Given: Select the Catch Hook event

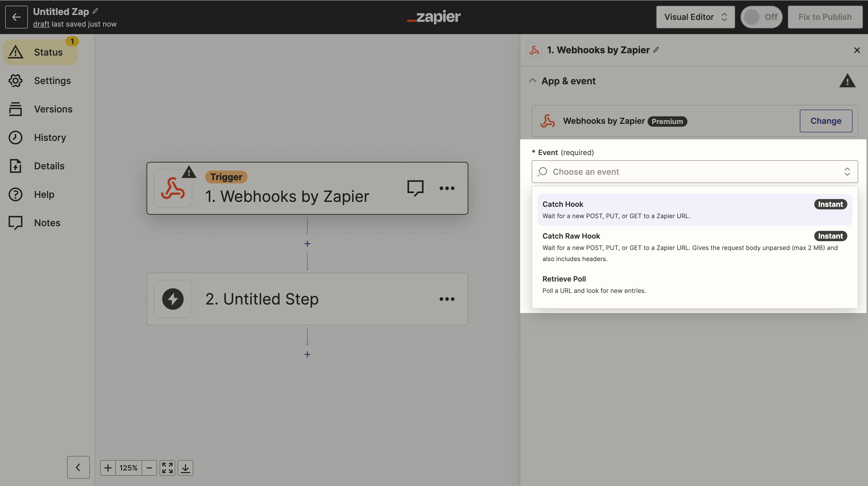Looking at the screenshot, I should [x=694, y=210].
